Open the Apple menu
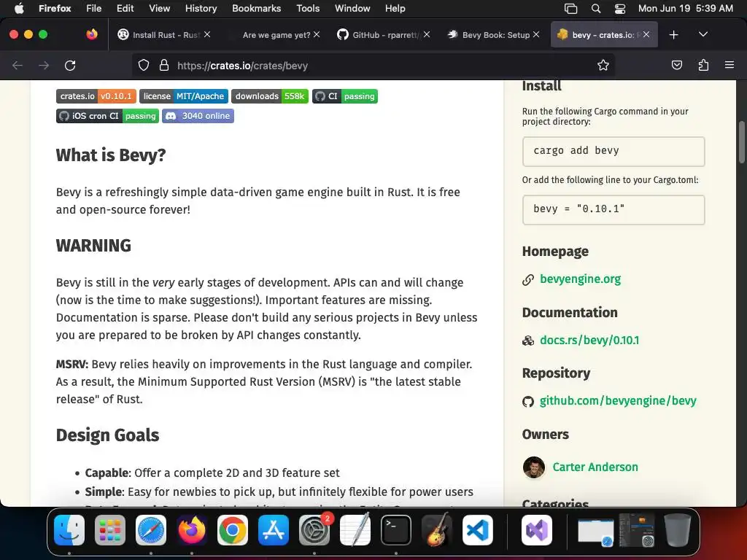Viewport: 747px width, 560px height. (19, 9)
